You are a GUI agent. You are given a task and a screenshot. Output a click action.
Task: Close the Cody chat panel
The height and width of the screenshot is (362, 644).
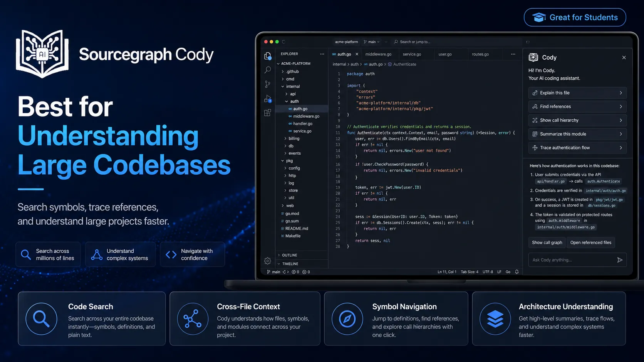click(x=624, y=57)
